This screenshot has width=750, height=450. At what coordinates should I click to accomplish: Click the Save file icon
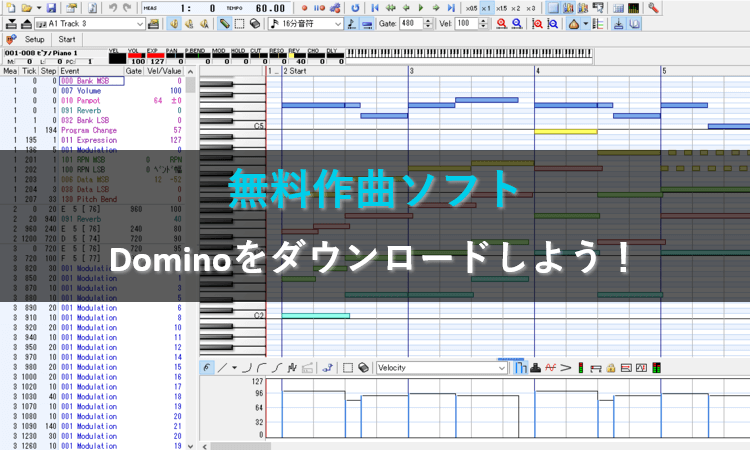coord(50,7)
